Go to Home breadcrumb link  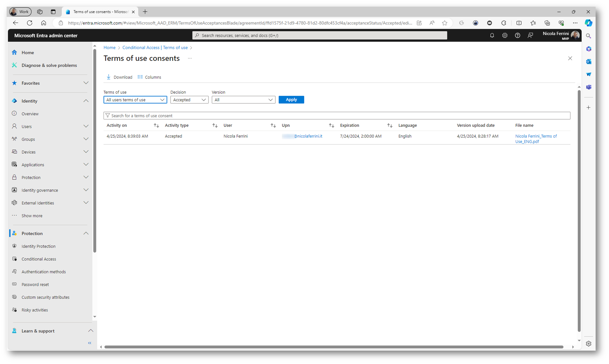(110, 47)
